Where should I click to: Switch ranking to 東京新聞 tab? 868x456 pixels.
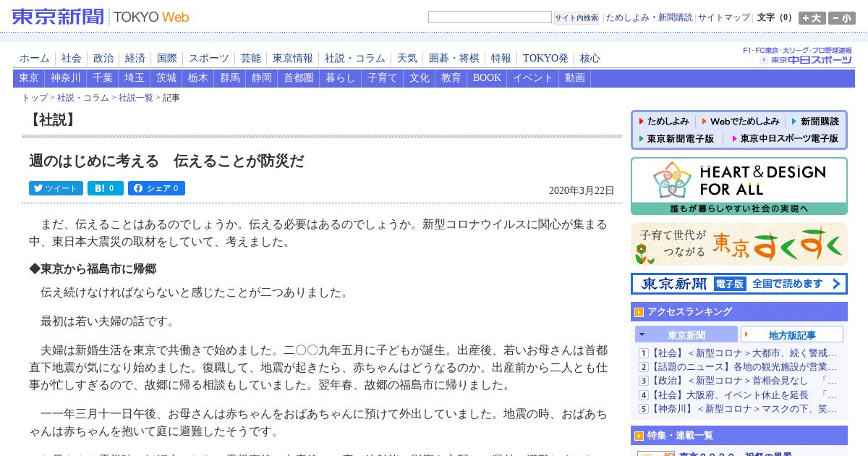tap(686, 334)
